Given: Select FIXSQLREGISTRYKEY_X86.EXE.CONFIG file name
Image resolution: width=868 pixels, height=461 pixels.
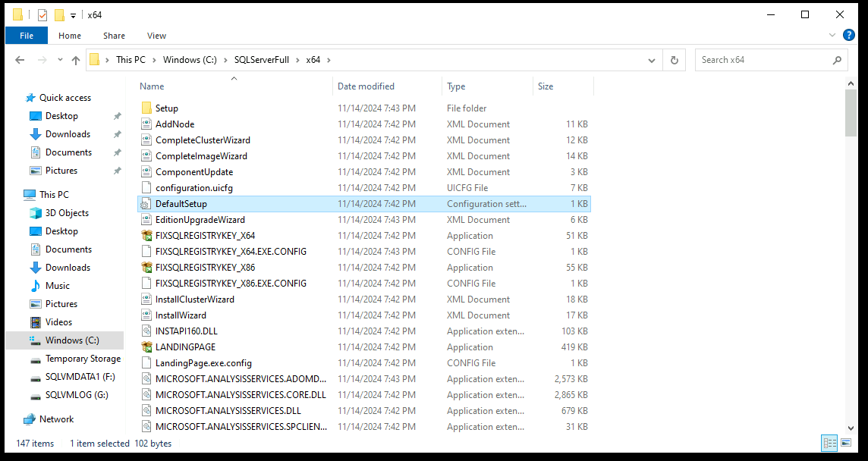Looking at the screenshot, I should pyautogui.click(x=231, y=284).
